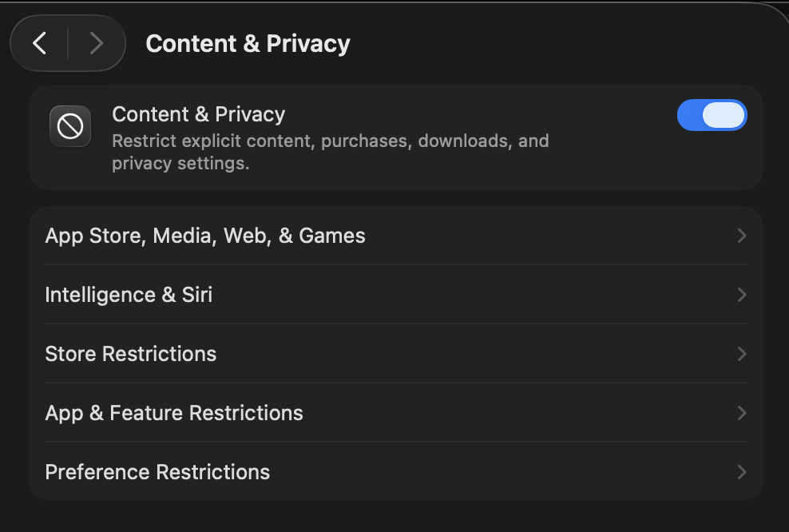Image resolution: width=789 pixels, height=532 pixels.
Task: Click the Restrict explicit content description text
Action: coord(330,152)
